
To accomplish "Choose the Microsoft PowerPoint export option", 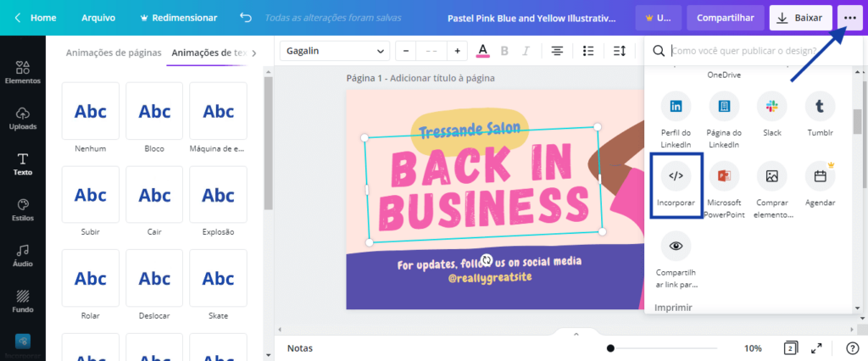I will point(724,190).
